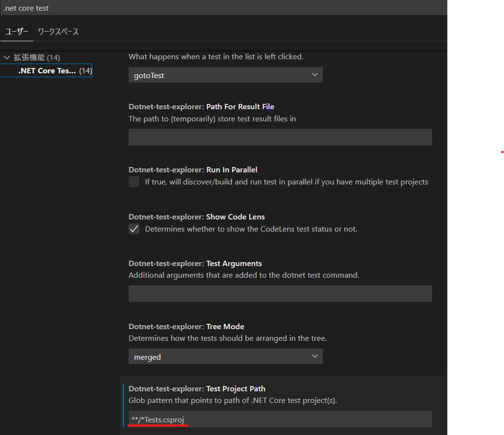
Task: Switch to the ユーザー settings tab
Action: [x=17, y=32]
